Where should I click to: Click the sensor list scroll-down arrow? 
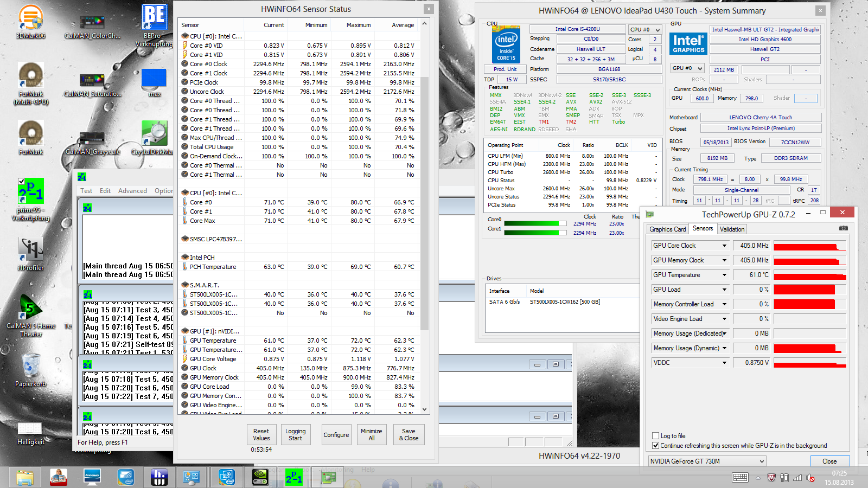[424, 409]
